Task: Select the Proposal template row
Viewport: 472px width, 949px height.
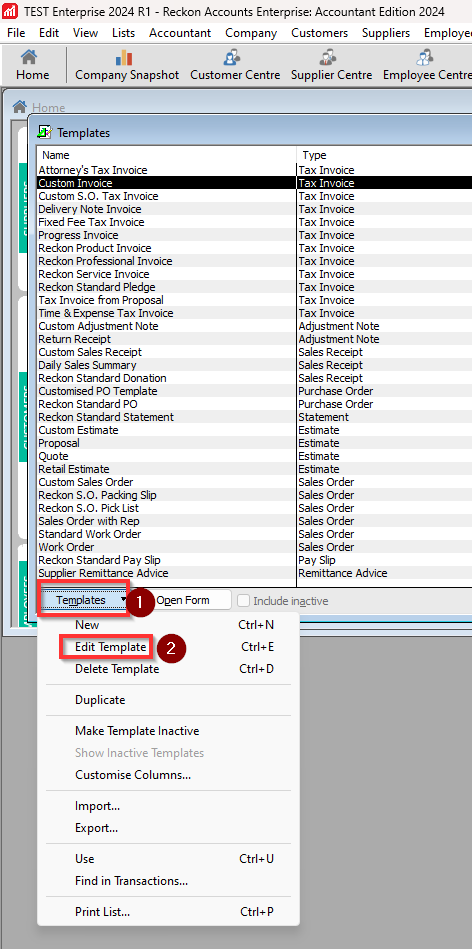Action: tap(254, 443)
